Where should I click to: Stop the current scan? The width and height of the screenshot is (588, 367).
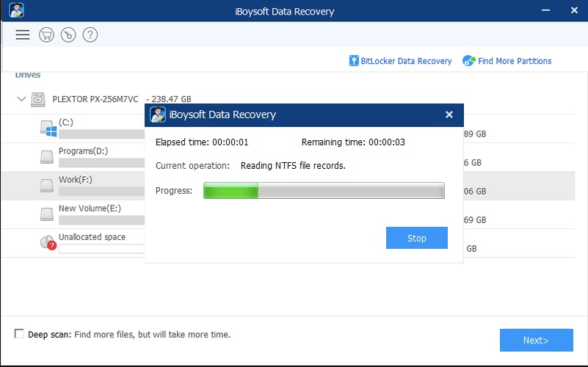(416, 238)
